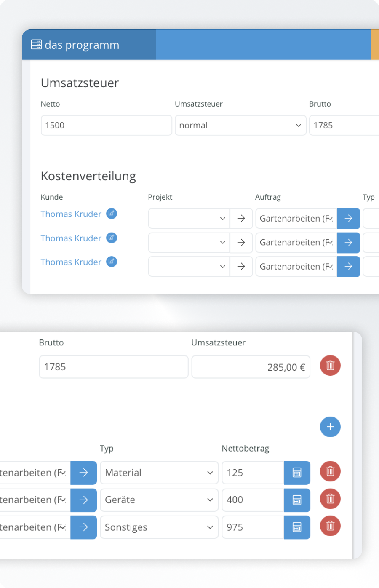
Task: Click the Nettobetrag field with 975
Action: (253, 527)
